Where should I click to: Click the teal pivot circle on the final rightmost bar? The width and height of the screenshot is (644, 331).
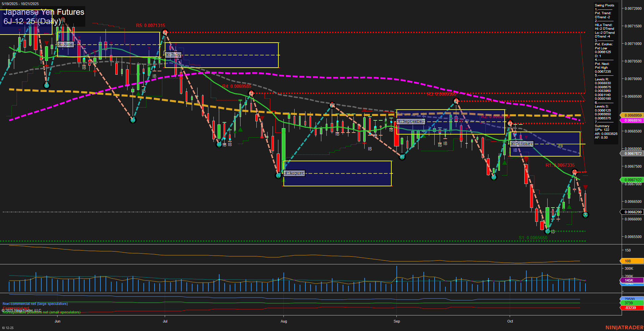(586, 215)
